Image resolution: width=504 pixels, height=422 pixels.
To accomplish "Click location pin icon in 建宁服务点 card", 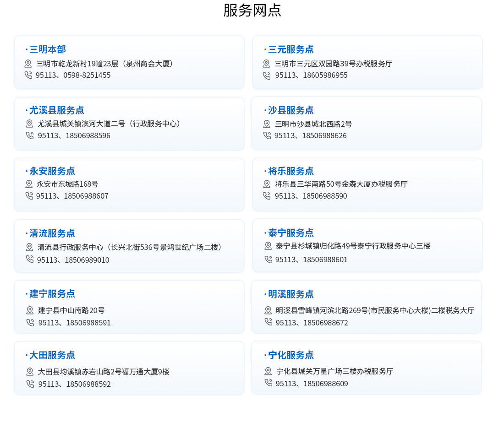I will pos(30,310).
